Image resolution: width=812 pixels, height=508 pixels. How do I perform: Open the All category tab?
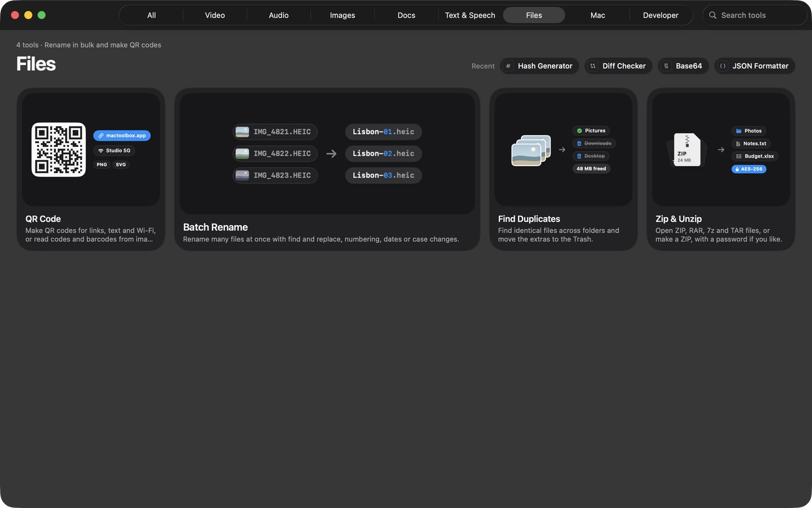click(x=151, y=15)
